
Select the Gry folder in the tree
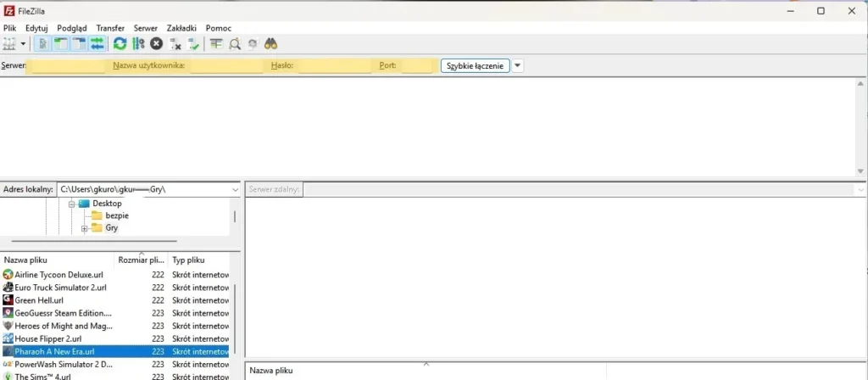click(x=111, y=227)
